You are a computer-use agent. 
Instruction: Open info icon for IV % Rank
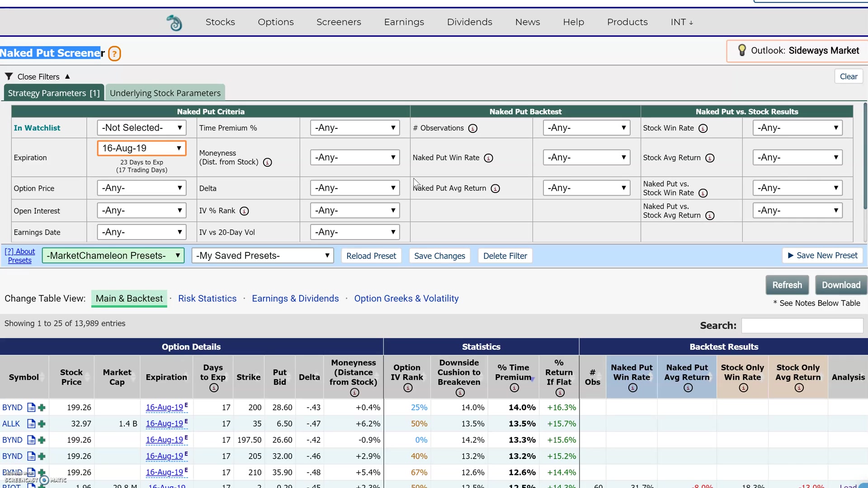[244, 211]
